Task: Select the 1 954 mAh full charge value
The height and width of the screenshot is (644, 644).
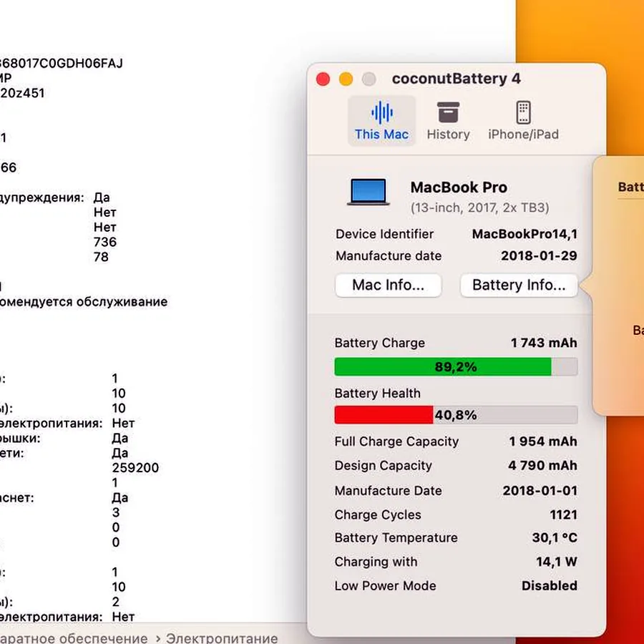Action: coord(543,441)
